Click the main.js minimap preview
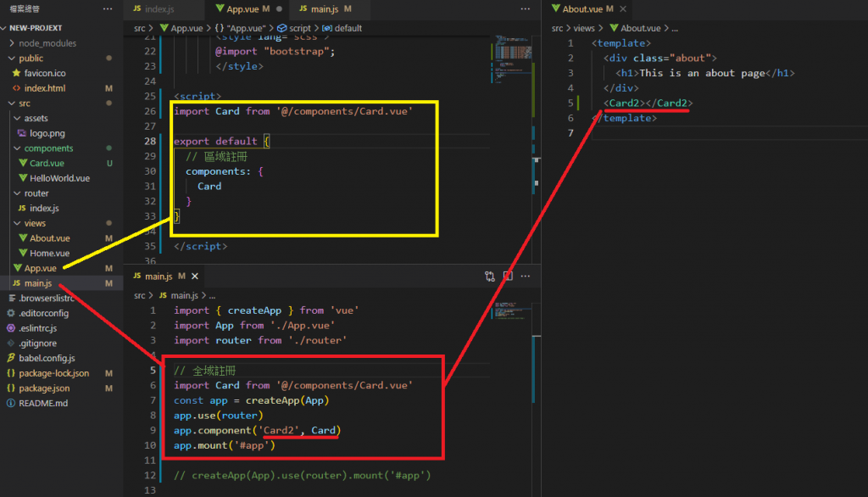The height and width of the screenshot is (497, 868). click(x=512, y=310)
